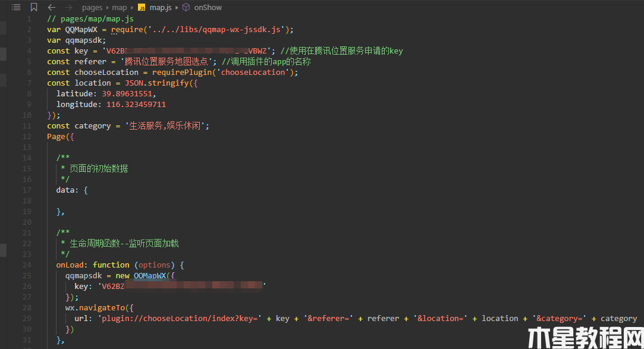
Task: Click the JS file icon in breadcrumb
Action: [x=142, y=7]
